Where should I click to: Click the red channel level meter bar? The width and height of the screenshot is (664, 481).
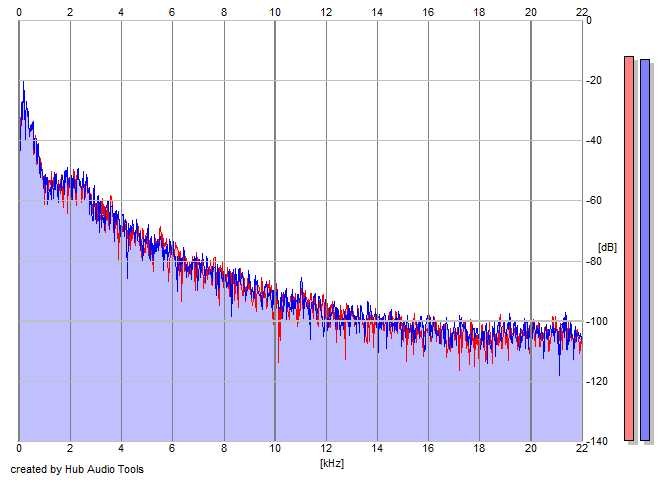pyautogui.click(x=629, y=249)
